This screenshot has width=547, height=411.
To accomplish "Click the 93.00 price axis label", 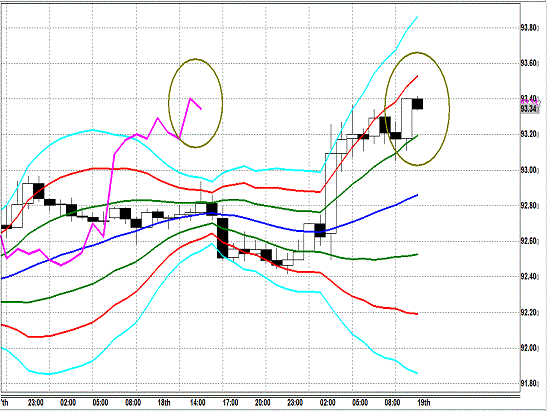I will 530,170.
